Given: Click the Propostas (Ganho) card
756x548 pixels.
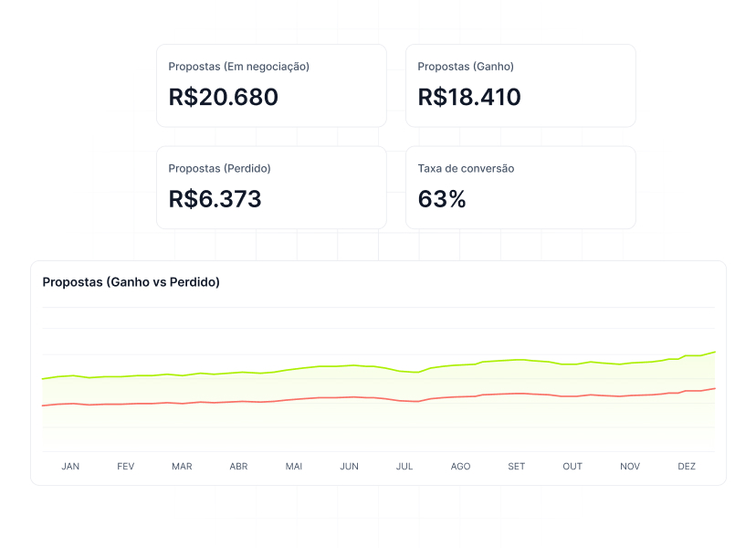Looking at the screenshot, I should pos(520,85).
